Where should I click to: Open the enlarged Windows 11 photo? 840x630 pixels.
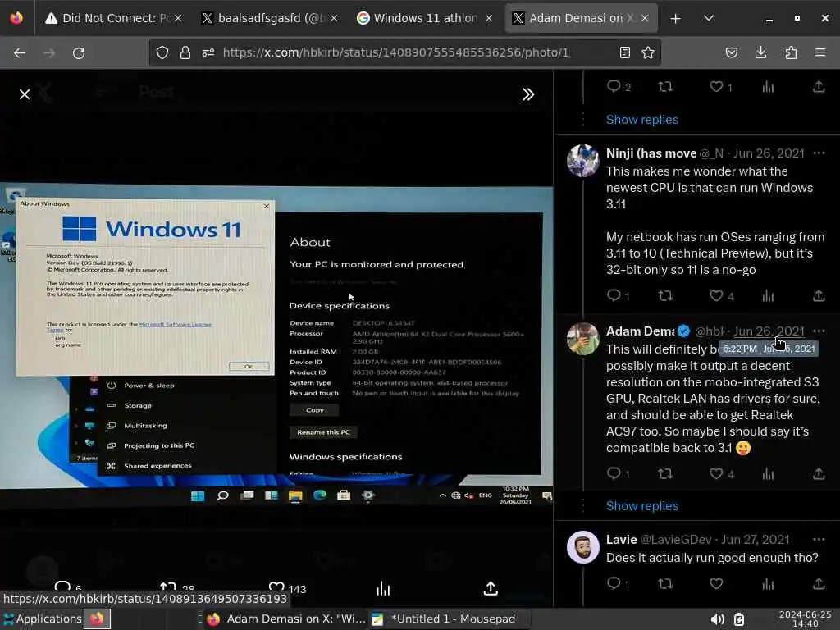pyautogui.click(x=276, y=345)
